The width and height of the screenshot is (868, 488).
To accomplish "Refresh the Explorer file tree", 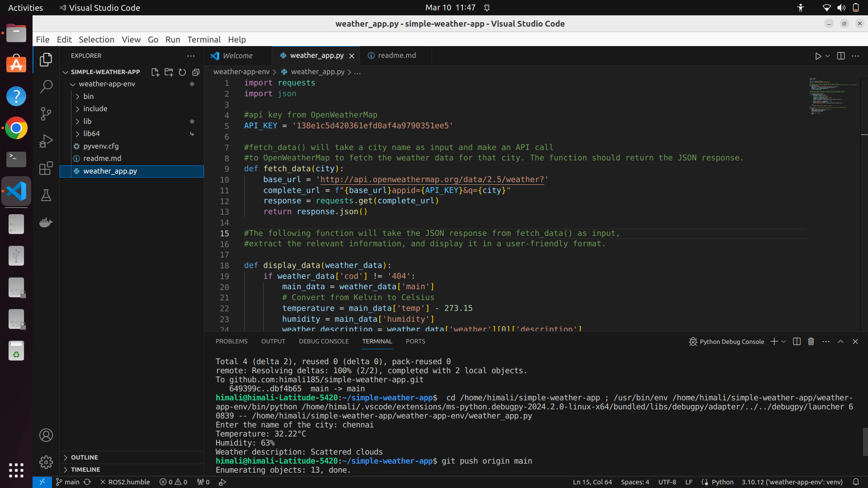I will click(182, 72).
